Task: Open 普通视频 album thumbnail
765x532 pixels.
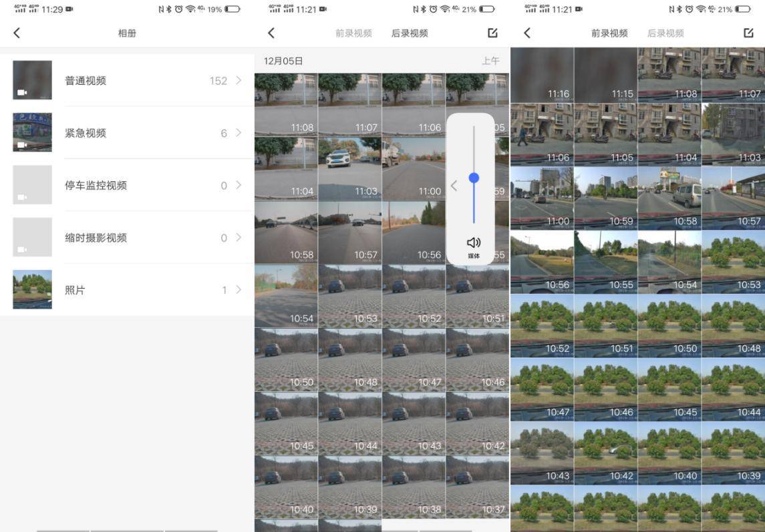Action: 32,80
